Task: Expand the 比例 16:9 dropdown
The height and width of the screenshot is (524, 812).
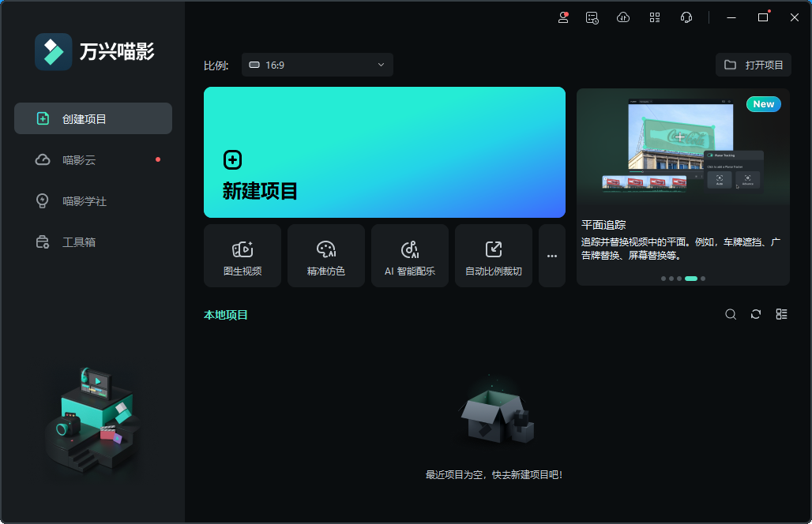Action: 318,65
